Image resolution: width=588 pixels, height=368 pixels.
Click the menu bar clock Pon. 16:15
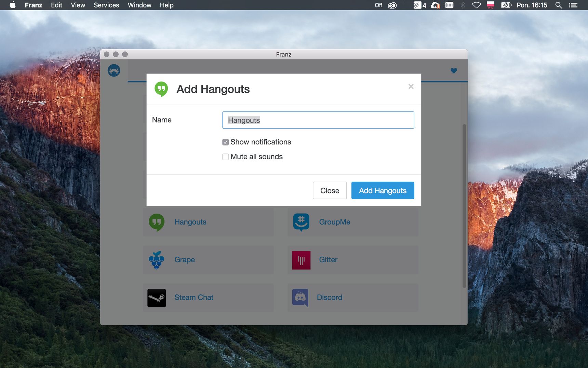click(532, 5)
